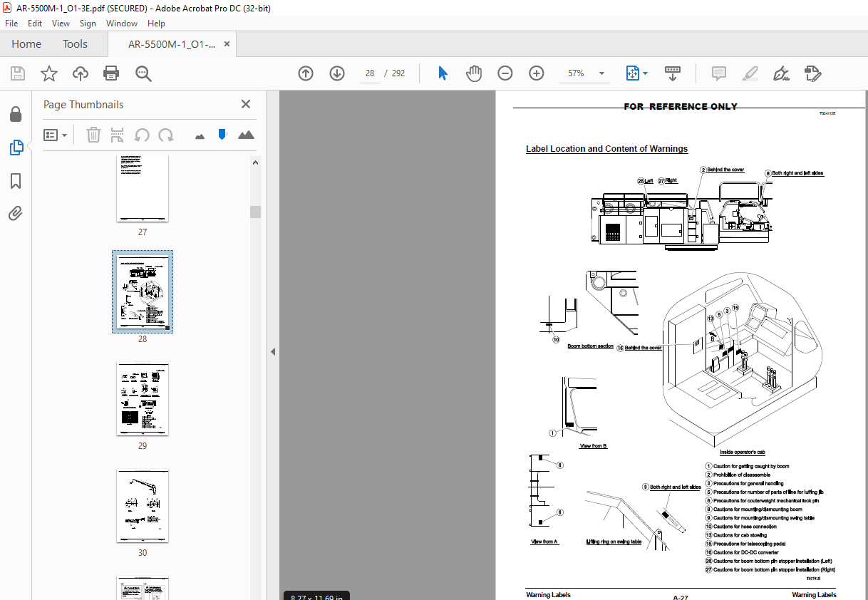This screenshot has width=868, height=600.
Task: Open the zoom percentage dropdown
Action: (601, 73)
